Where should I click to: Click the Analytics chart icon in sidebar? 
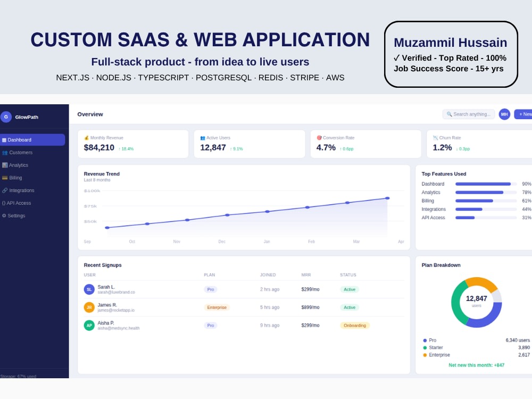pyautogui.click(x=5, y=165)
